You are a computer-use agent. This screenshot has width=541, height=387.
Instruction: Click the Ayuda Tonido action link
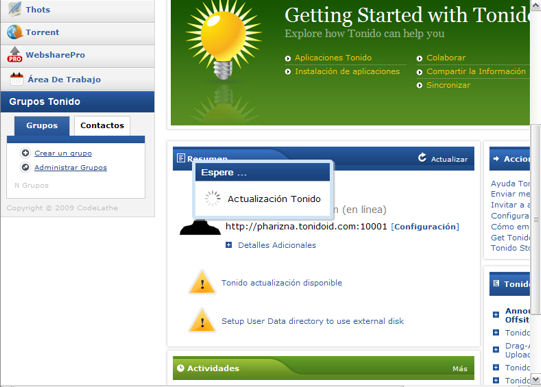pos(510,183)
